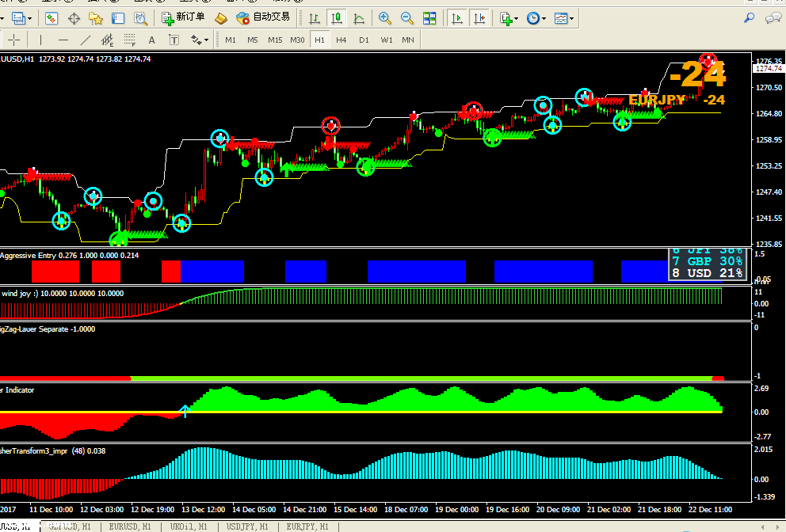Toggle chart shift from right edge

coord(479,19)
